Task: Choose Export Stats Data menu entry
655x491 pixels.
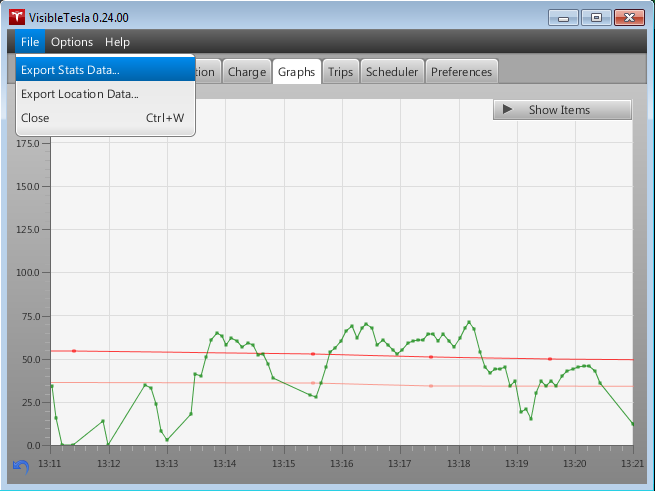Action: click(x=105, y=70)
